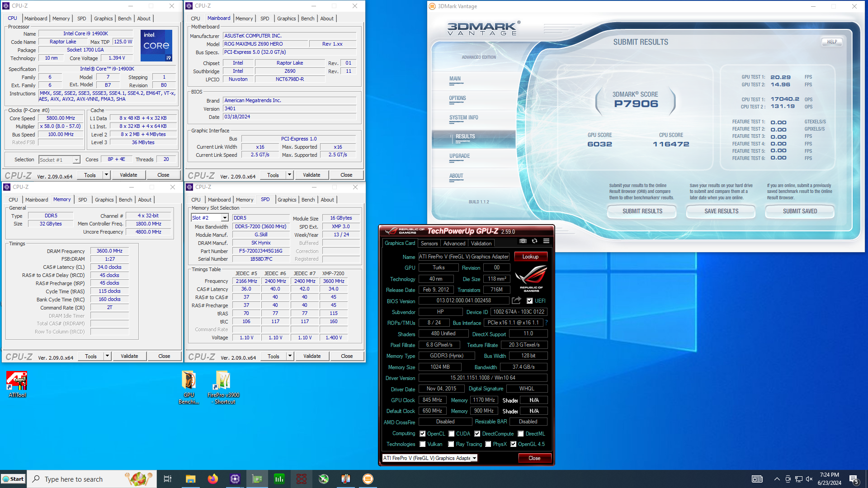Click the CPU-Z purple chip taskbar icon
868x488 pixels.
235,479
